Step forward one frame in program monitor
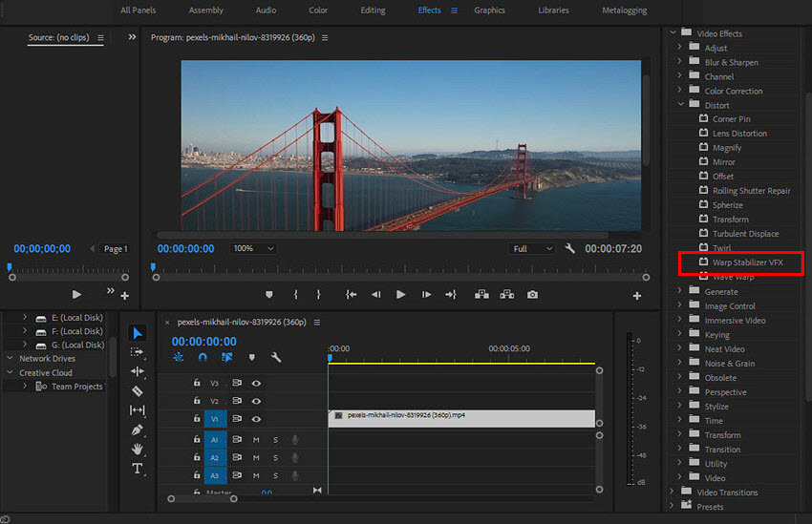This screenshot has width=812, height=524. point(426,294)
